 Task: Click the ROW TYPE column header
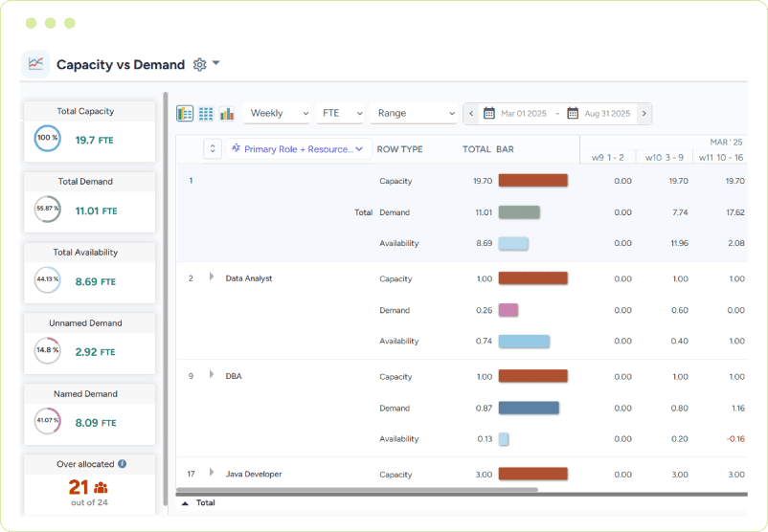click(x=399, y=149)
